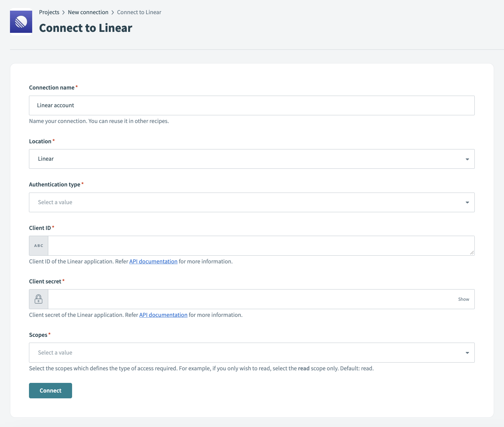Navigate to Projects via breadcrumb
Viewport: 504px width, 427px height.
coord(49,12)
